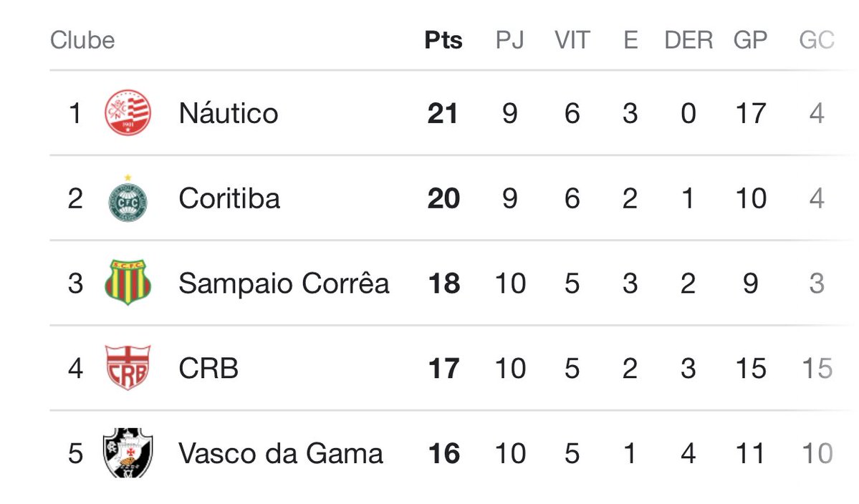Click Náutico's 21 points value
The width and height of the screenshot is (859, 504).
[x=443, y=113]
